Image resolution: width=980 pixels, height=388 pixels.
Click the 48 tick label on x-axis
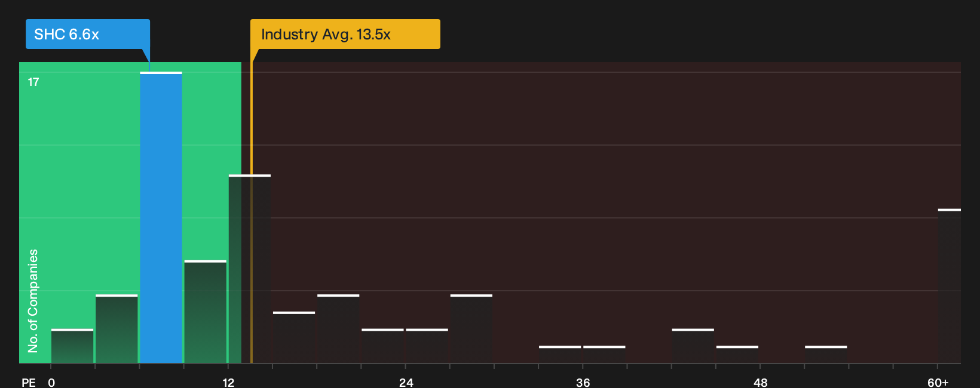(x=760, y=383)
